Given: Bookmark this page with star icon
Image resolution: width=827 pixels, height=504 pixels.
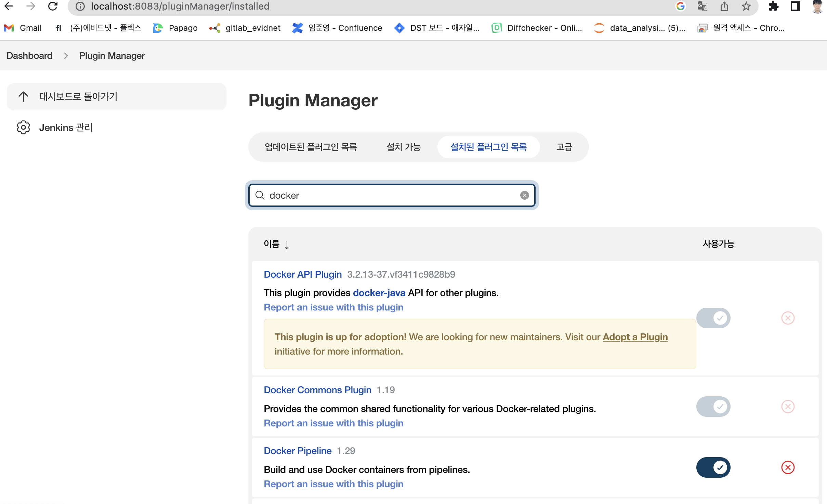Looking at the screenshot, I should [x=746, y=6].
